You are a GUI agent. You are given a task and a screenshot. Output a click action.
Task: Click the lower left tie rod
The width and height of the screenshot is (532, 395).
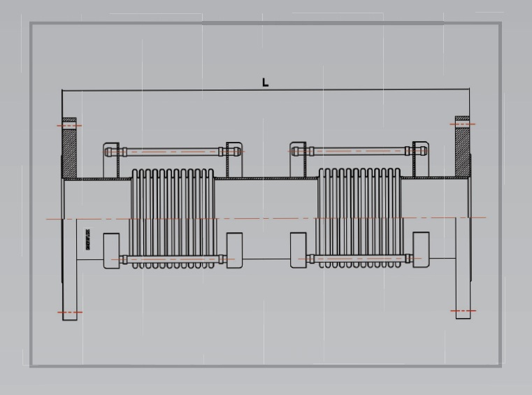point(173,259)
